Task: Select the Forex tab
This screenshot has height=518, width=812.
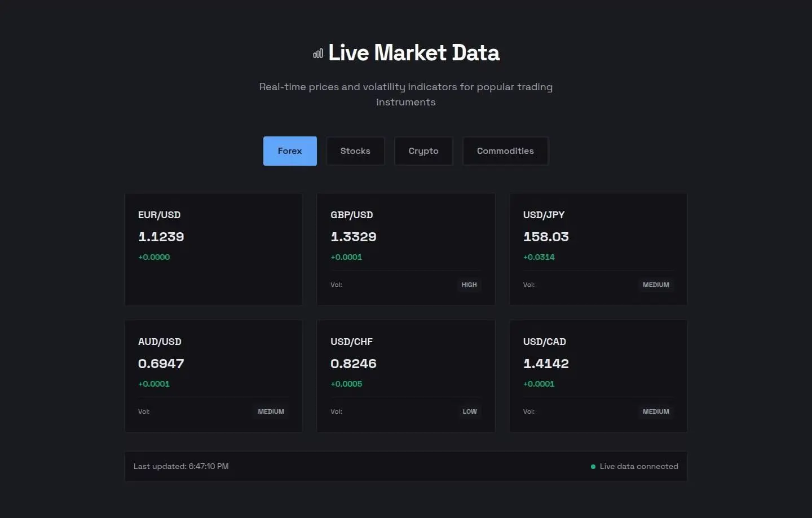Action: click(290, 151)
